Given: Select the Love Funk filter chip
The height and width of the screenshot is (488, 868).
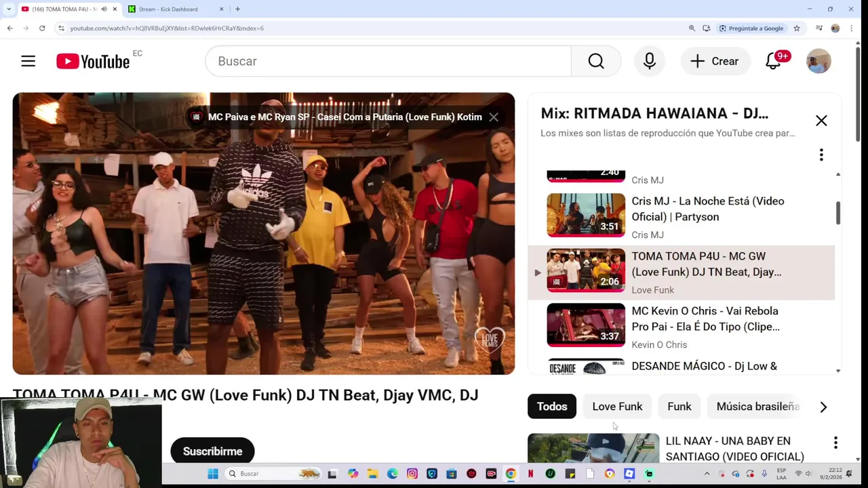Looking at the screenshot, I should (x=617, y=407).
